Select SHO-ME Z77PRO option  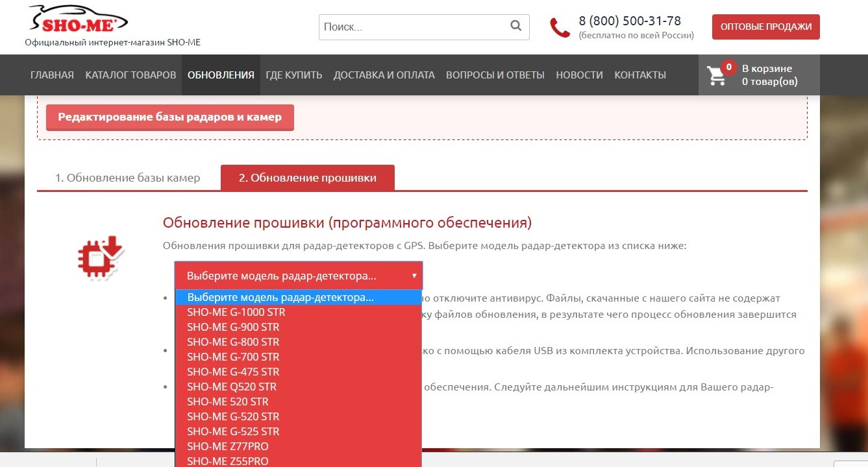[x=299, y=446]
